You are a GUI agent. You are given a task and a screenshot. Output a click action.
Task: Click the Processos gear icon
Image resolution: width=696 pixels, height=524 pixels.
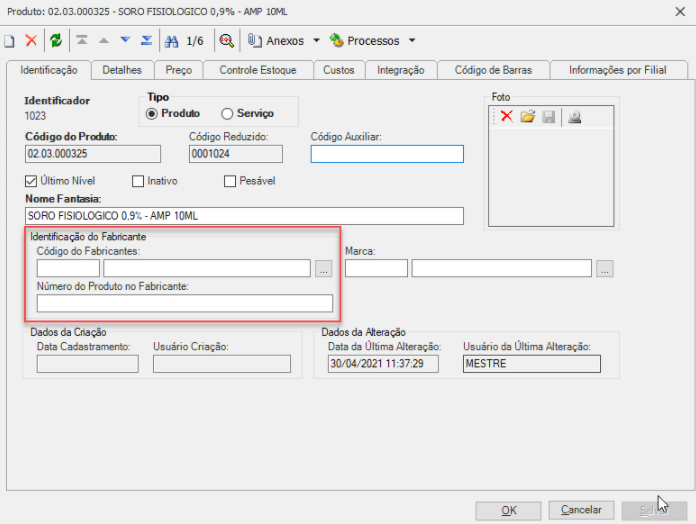(336, 41)
